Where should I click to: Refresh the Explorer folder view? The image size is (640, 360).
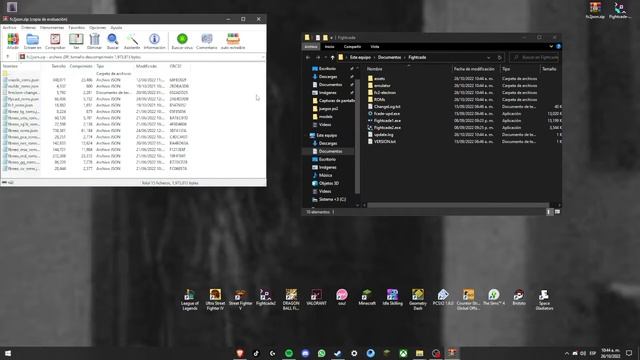click(x=499, y=58)
